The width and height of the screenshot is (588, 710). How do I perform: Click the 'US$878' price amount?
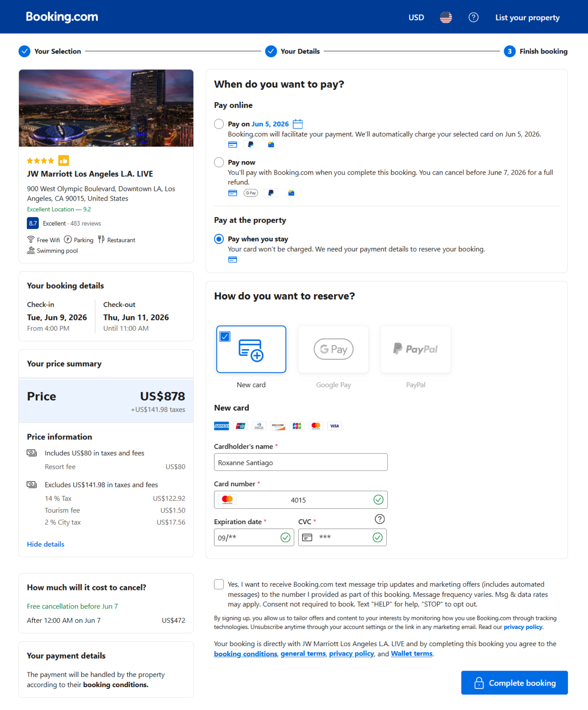pos(162,396)
